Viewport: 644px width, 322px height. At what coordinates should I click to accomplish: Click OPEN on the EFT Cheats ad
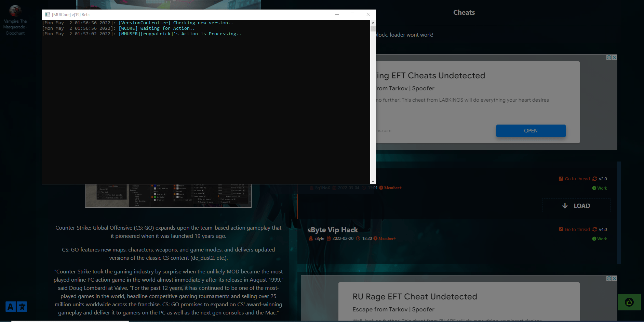[x=531, y=131]
